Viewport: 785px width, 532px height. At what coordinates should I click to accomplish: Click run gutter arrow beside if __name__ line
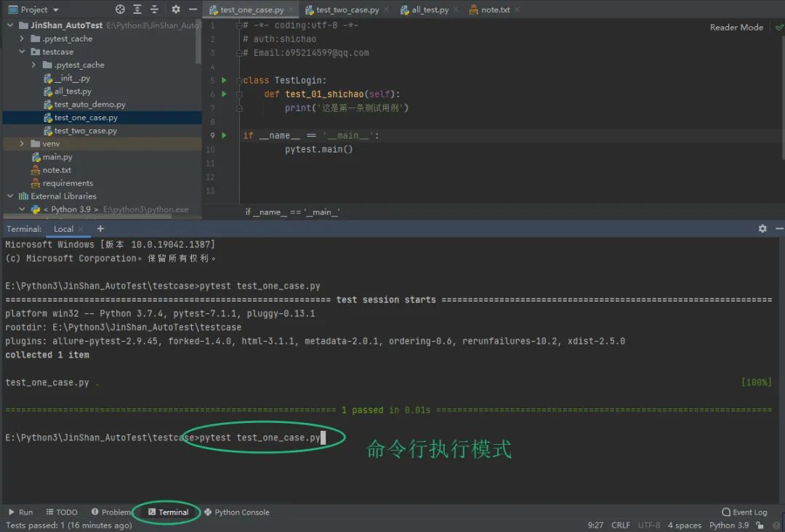point(225,135)
